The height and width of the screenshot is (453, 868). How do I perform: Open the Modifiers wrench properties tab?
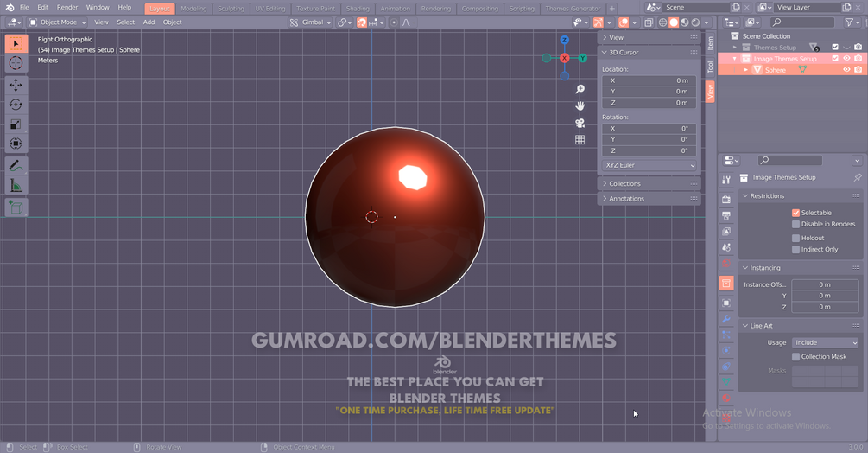tap(726, 319)
